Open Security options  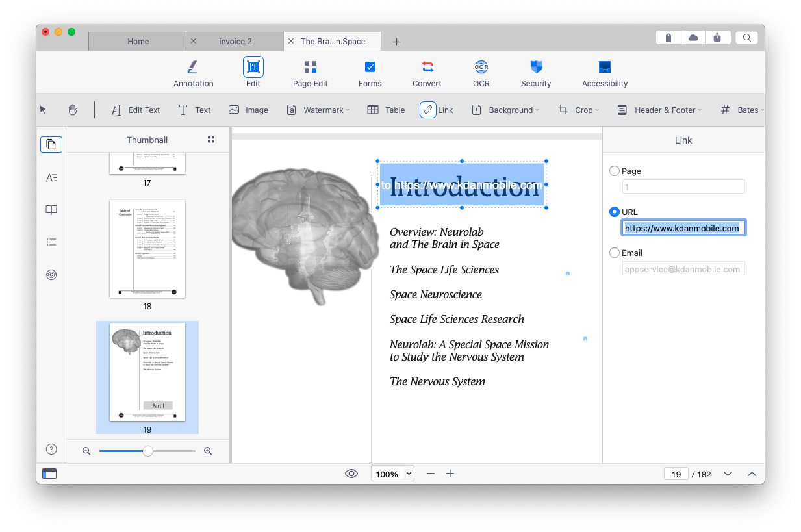coord(536,73)
